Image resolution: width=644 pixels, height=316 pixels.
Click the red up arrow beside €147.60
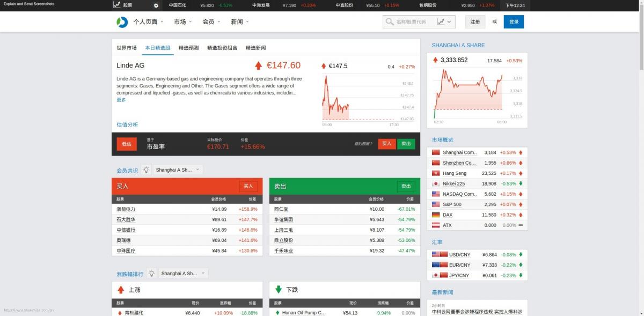pos(258,65)
